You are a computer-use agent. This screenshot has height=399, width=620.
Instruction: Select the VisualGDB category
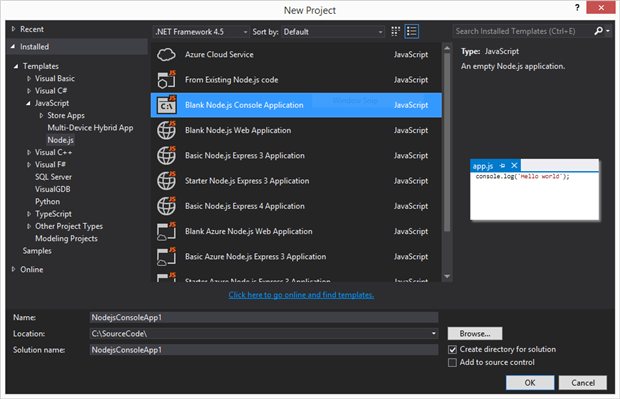(53, 189)
